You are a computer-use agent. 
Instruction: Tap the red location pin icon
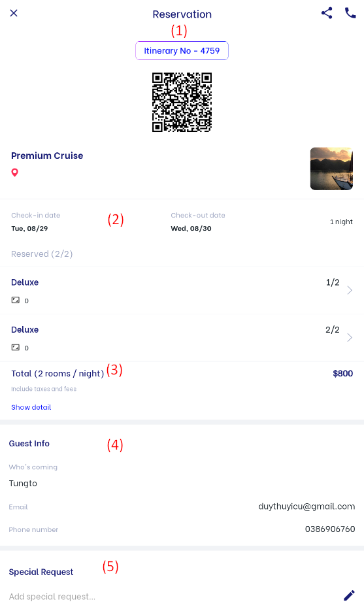[15, 173]
